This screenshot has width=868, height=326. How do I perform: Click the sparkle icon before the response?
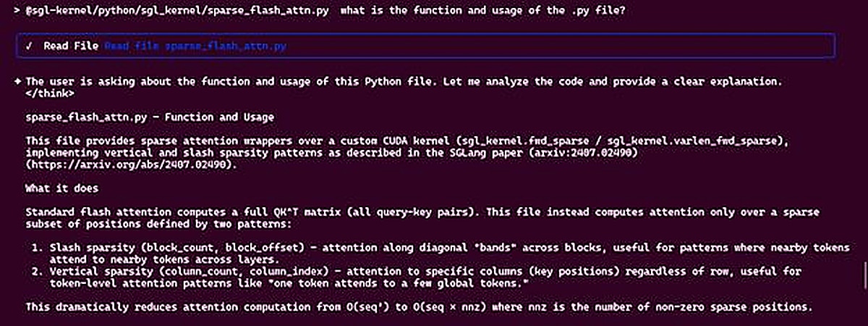(17, 82)
